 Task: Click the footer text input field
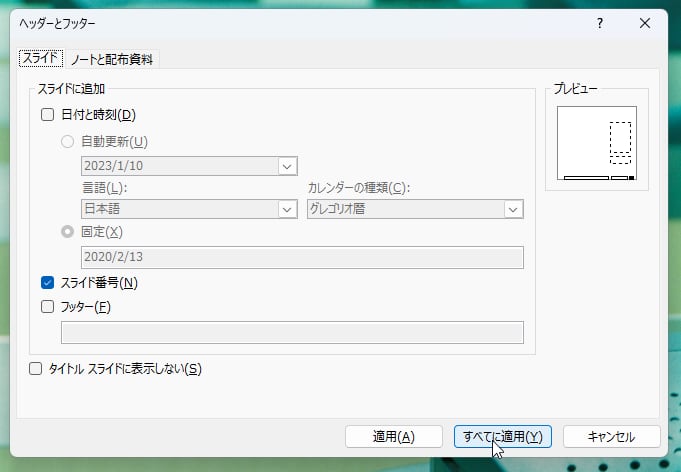point(292,333)
